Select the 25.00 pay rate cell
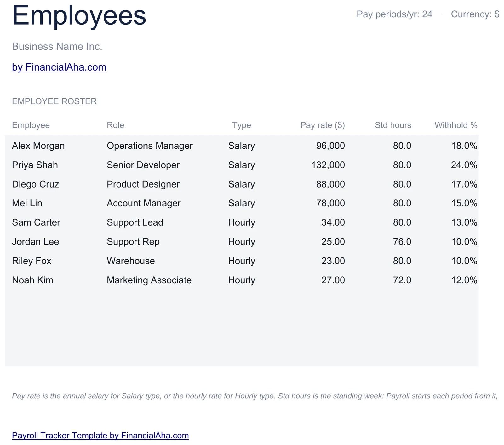This screenshot has height=445, width=504. point(333,242)
